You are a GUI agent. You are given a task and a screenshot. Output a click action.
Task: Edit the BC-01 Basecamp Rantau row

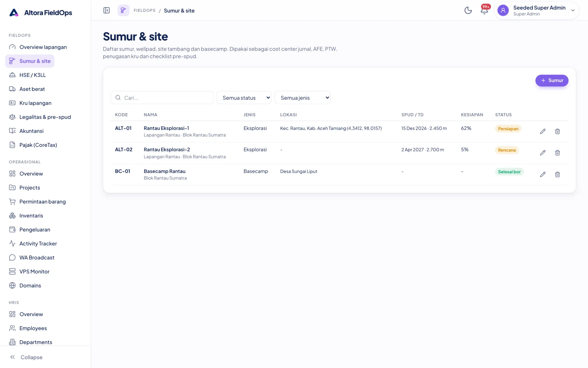pos(543,174)
